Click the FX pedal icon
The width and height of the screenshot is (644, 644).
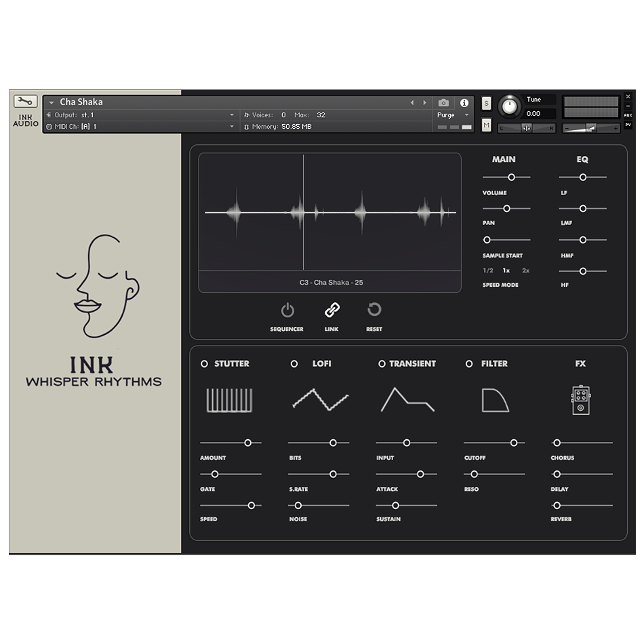point(580,400)
